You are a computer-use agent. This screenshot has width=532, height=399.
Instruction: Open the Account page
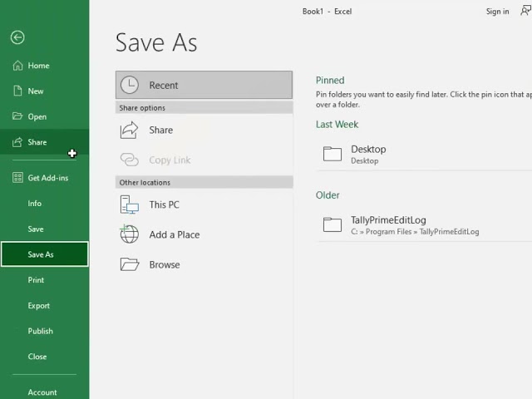pyautogui.click(x=42, y=392)
